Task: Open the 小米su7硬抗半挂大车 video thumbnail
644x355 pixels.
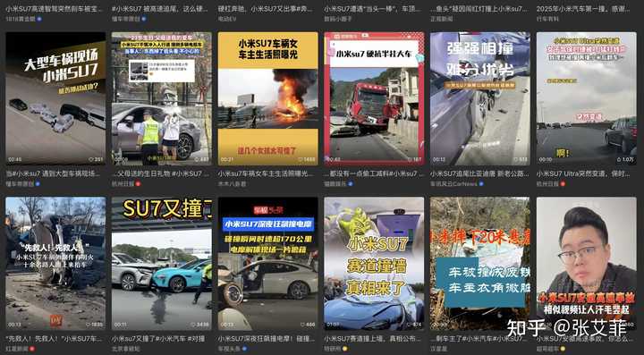Action: (374, 98)
